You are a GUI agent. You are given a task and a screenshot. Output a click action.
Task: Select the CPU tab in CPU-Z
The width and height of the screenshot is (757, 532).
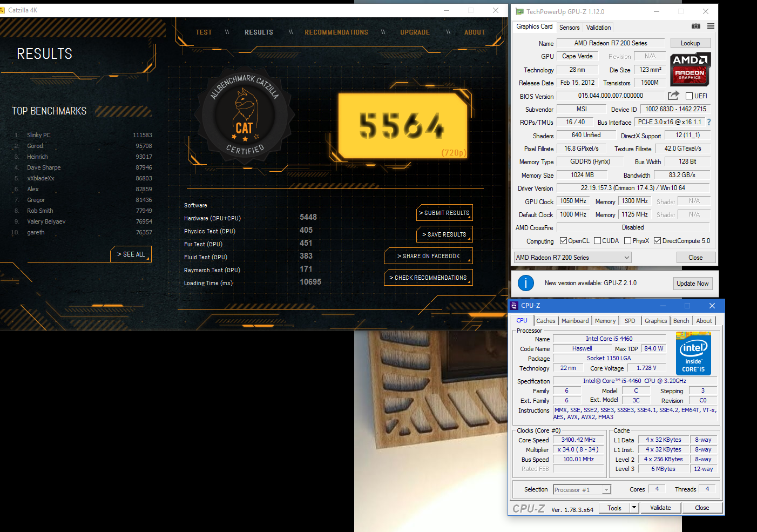pos(522,320)
